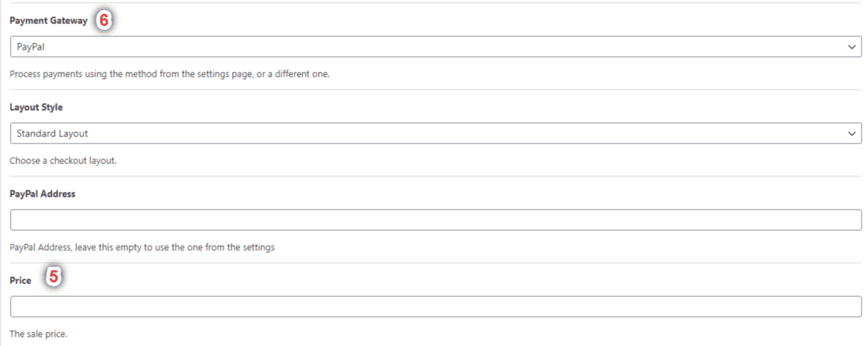Click the selected PayPal value text
868x346 pixels.
[31, 47]
